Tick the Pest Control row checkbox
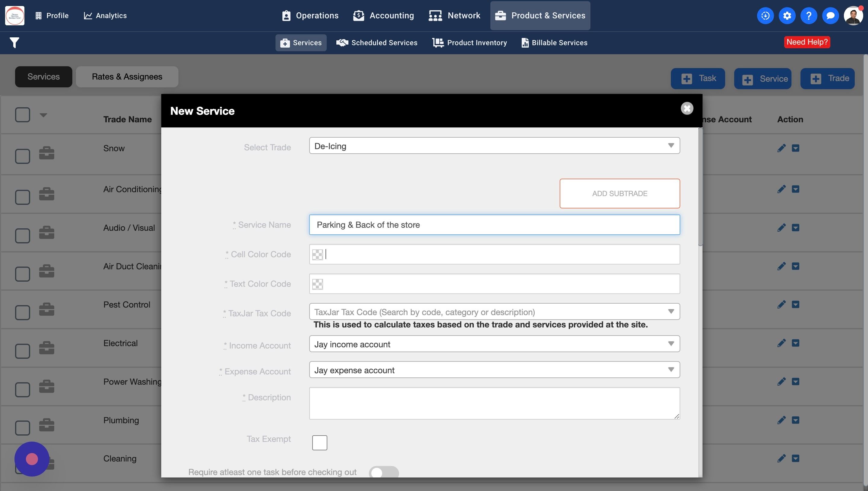Screen dimensions: 868x491 coord(23,312)
